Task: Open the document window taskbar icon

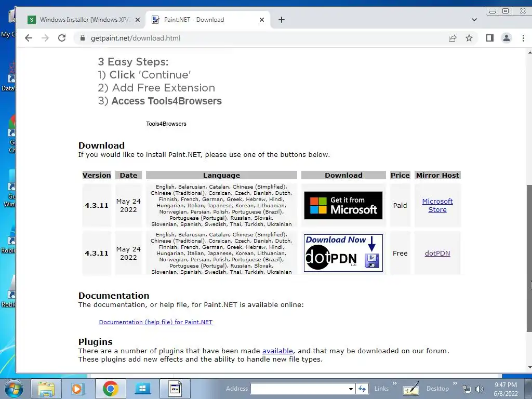Action: (x=175, y=389)
